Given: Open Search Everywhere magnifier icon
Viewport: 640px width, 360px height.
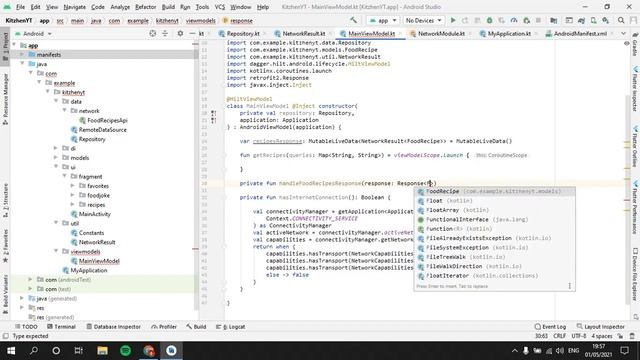Looking at the screenshot, I should click(621, 20).
